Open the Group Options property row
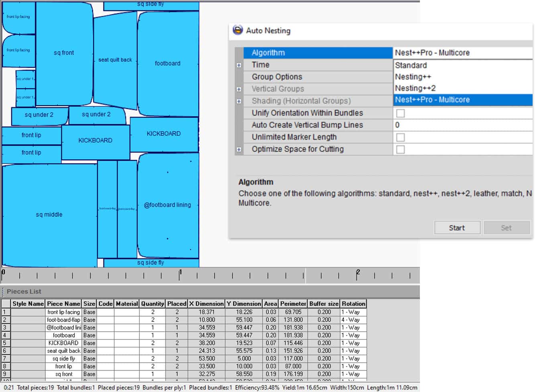535x392 pixels. (277, 77)
